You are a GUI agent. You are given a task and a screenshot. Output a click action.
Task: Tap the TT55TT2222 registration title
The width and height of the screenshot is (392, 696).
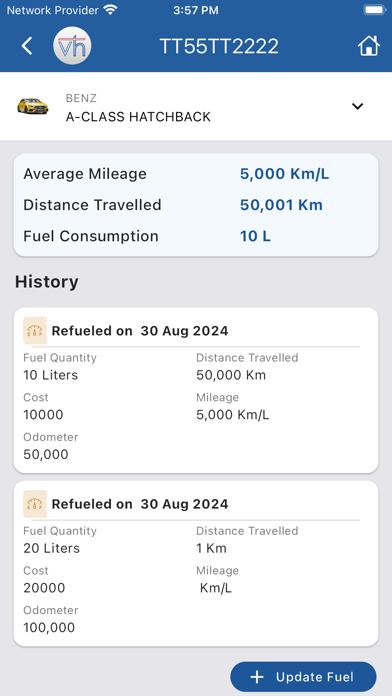pyautogui.click(x=219, y=46)
